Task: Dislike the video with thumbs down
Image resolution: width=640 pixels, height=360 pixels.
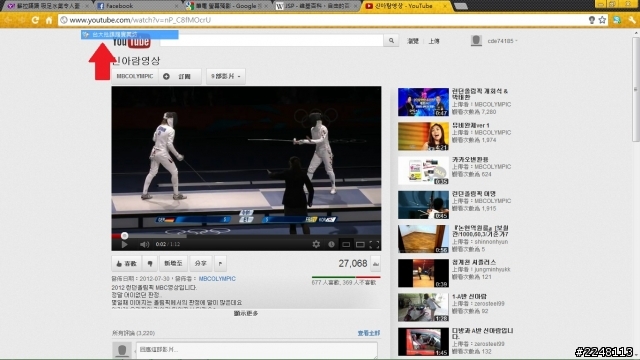Action: 150,264
